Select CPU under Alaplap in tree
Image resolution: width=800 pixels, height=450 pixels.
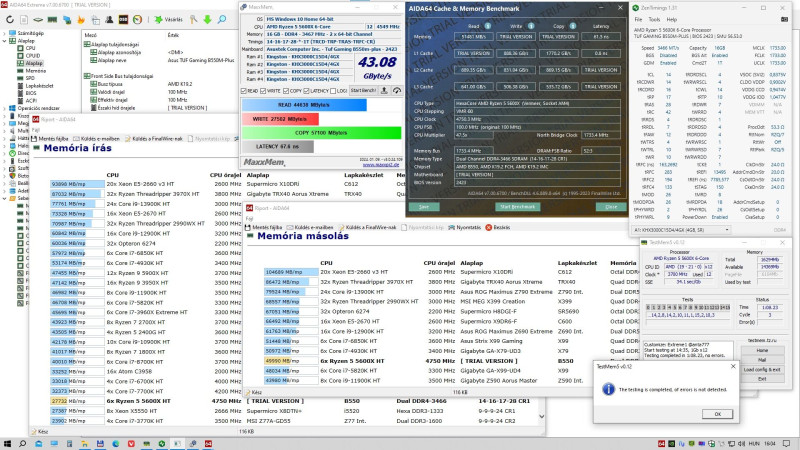[31, 48]
